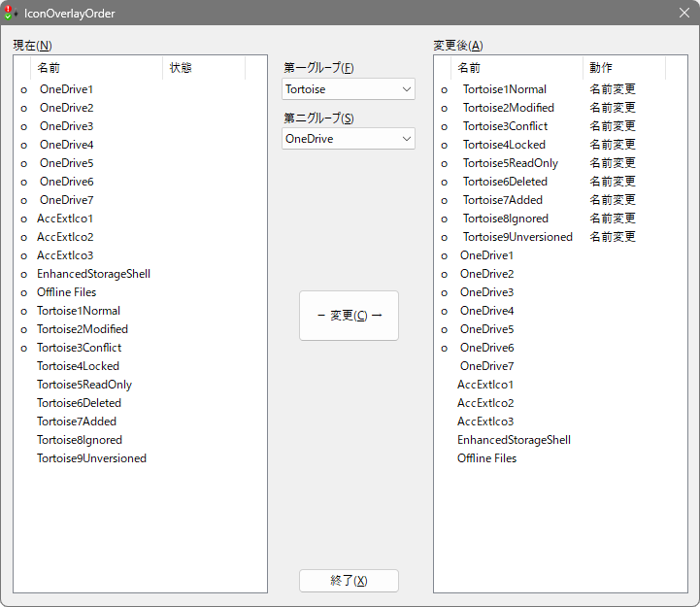Open the 第一グループ dropdown showing Tortoise
Screen dimensions: 700x607
pos(349,89)
